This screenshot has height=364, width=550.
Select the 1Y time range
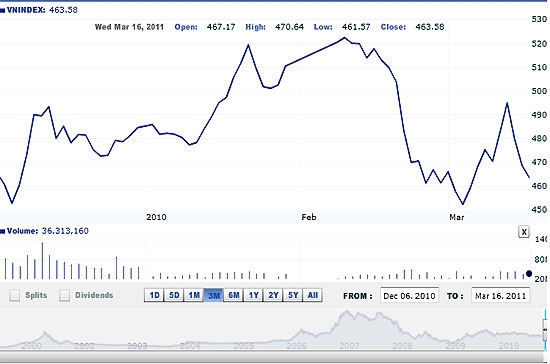pos(253,295)
